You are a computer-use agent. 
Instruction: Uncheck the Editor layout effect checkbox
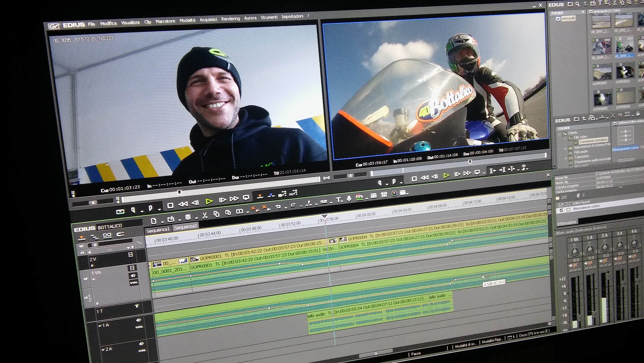[561, 205]
